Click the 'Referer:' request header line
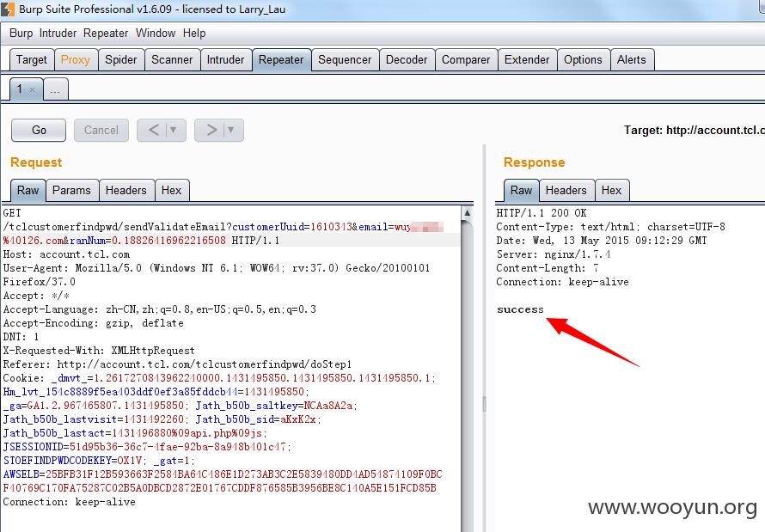 177,364
